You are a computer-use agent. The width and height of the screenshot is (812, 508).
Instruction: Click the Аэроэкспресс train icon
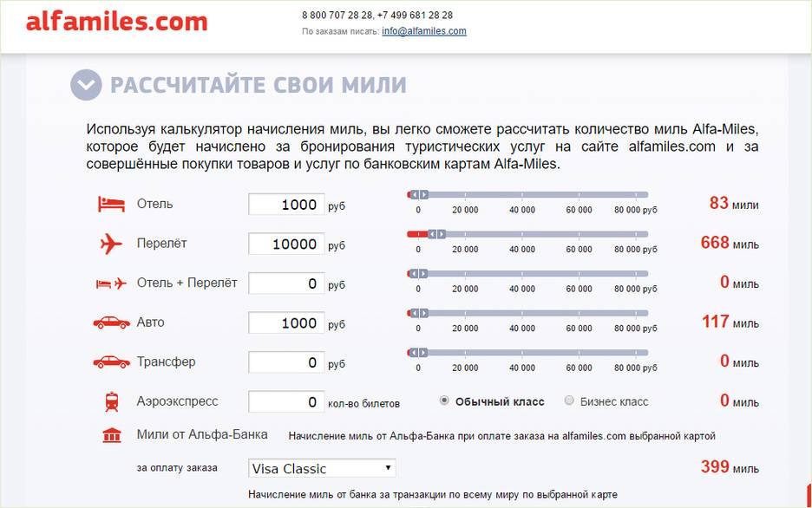click(111, 402)
